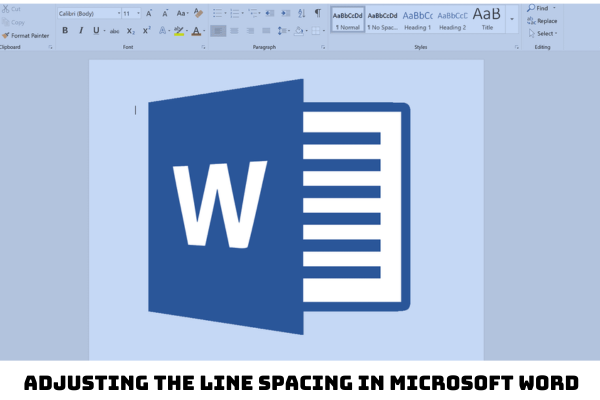Click the Clear All Formatting eraser icon
The image size is (600, 400).
(198, 13)
